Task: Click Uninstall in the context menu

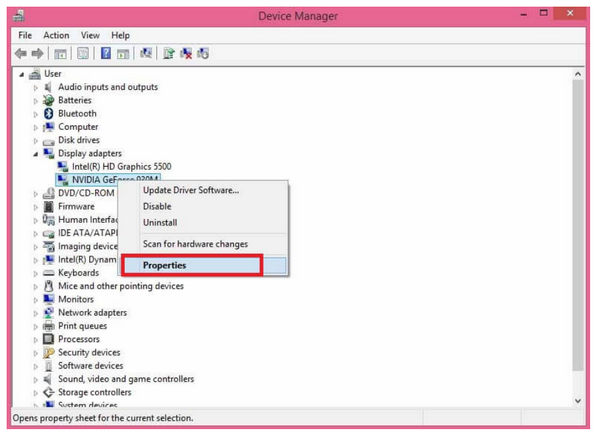Action: coord(160,223)
